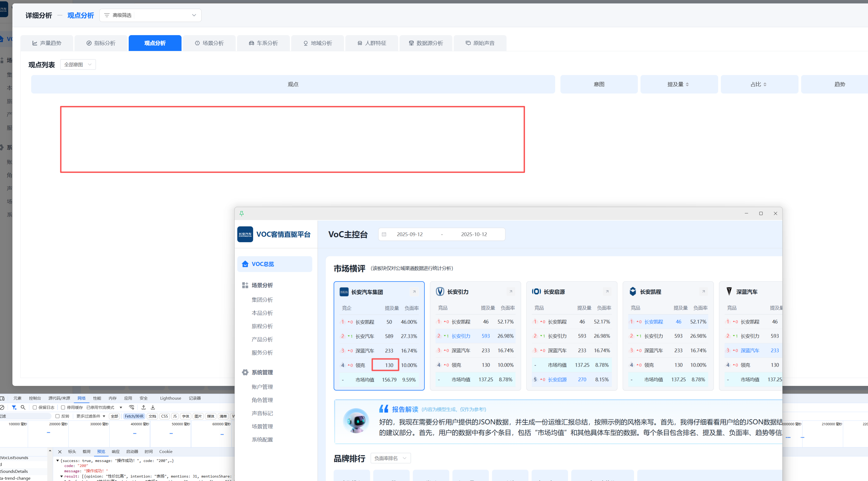Open 集团分析 in the sidebar
Screen dimensions: 868x481
(x=262, y=300)
